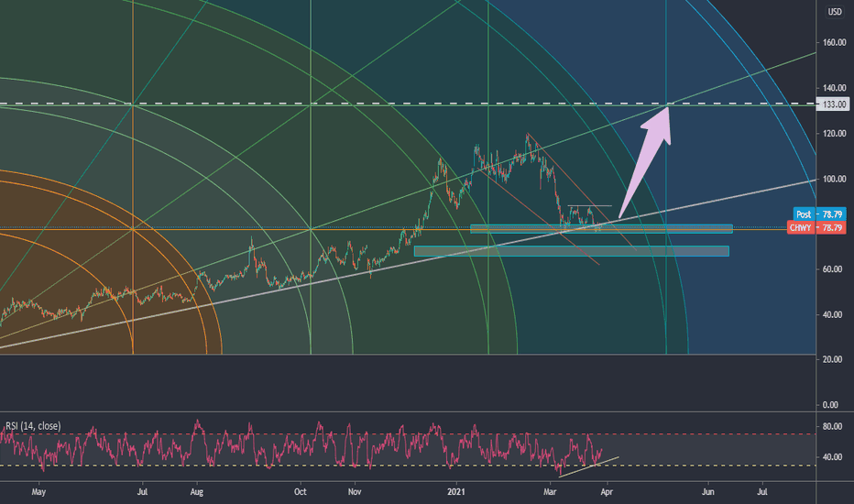The image size is (854, 504).
Task: Click the Jul label after Jun
Action: 762,492
